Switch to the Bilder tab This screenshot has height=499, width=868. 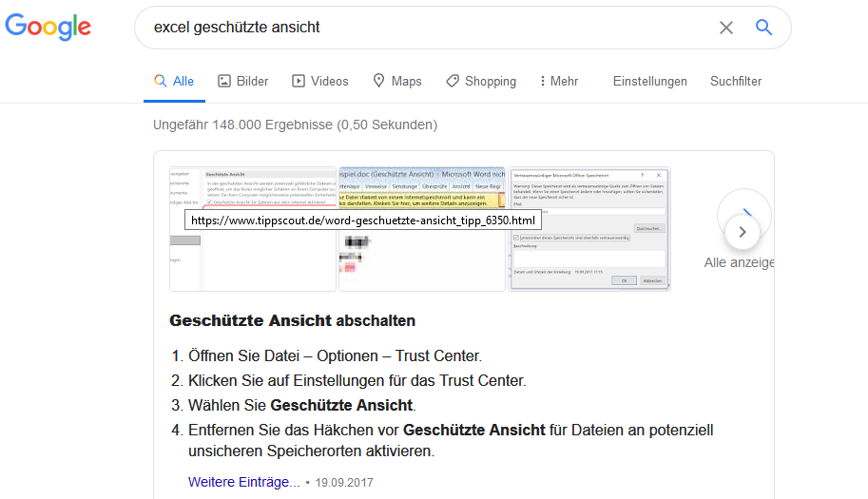243,82
